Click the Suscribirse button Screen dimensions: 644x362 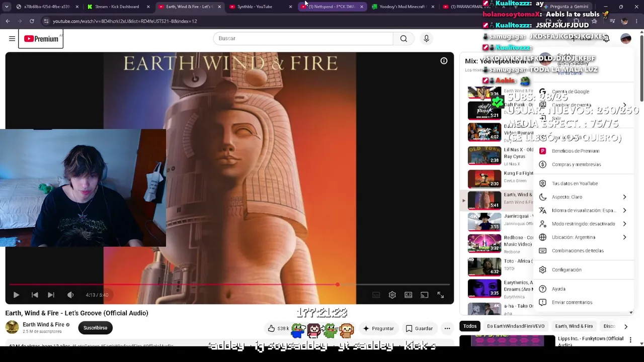tap(96, 328)
